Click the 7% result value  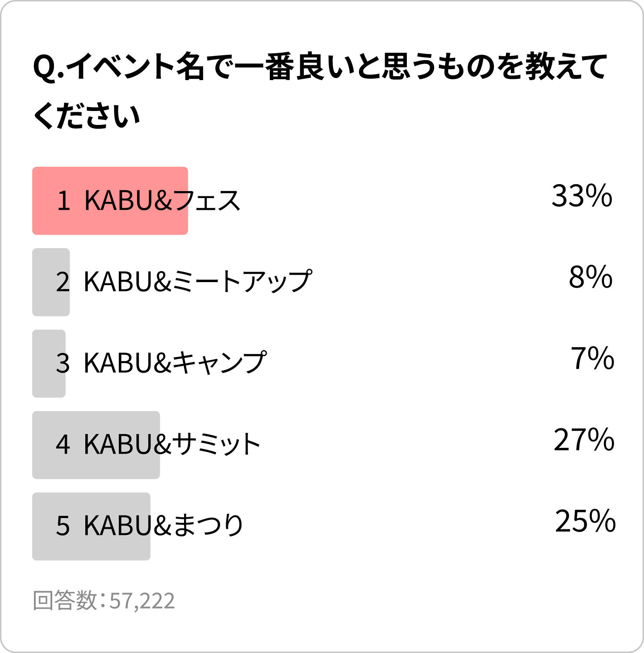tap(592, 359)
